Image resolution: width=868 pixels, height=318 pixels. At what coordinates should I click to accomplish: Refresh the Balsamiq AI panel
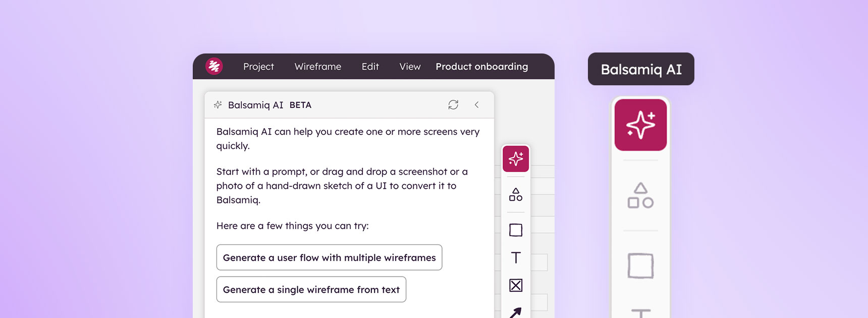(453, 104)
